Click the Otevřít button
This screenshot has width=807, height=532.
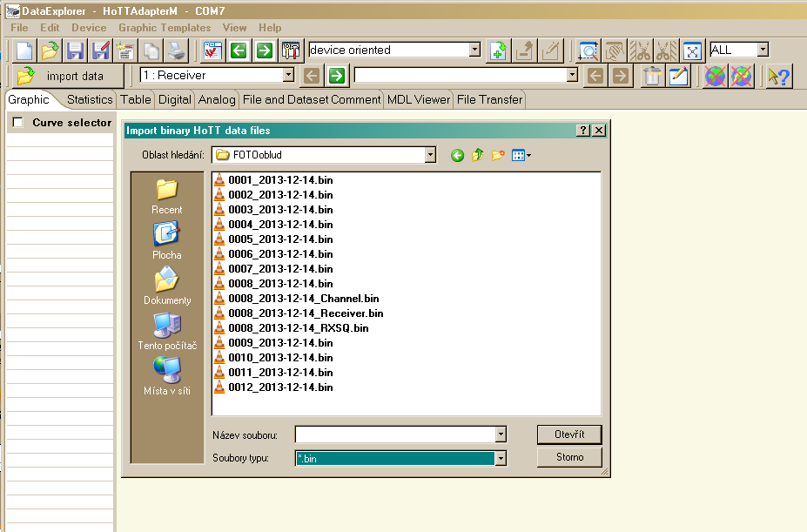[x=569, y=434]
